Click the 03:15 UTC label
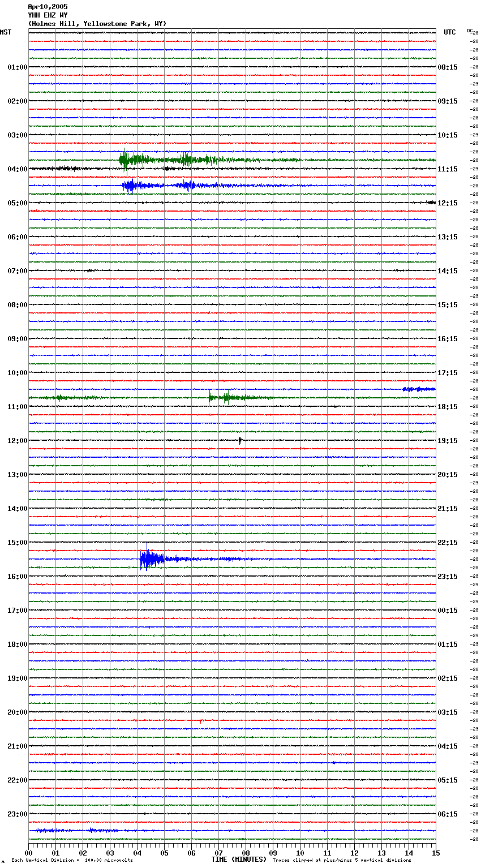481x868 pixels. [x=448, y=712]
